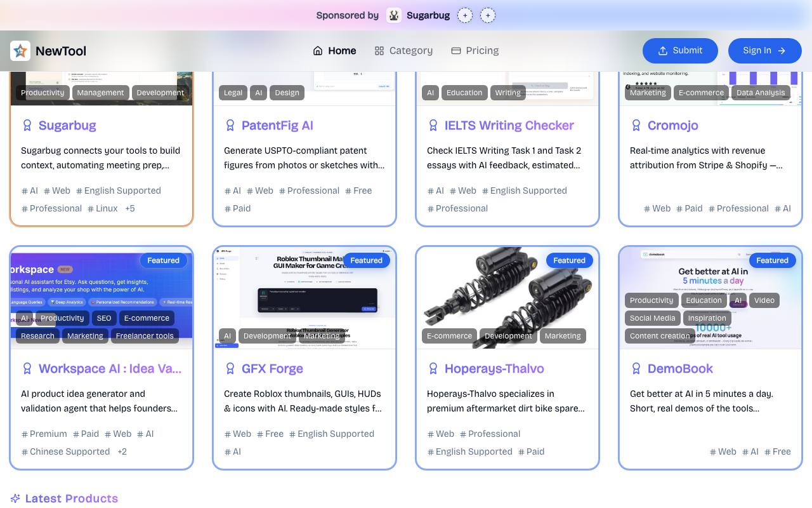Screen dimensions: 812x508
Task: Click the award icon beside DemoBook
Action: pyautogui.click(x=636, y=369)
